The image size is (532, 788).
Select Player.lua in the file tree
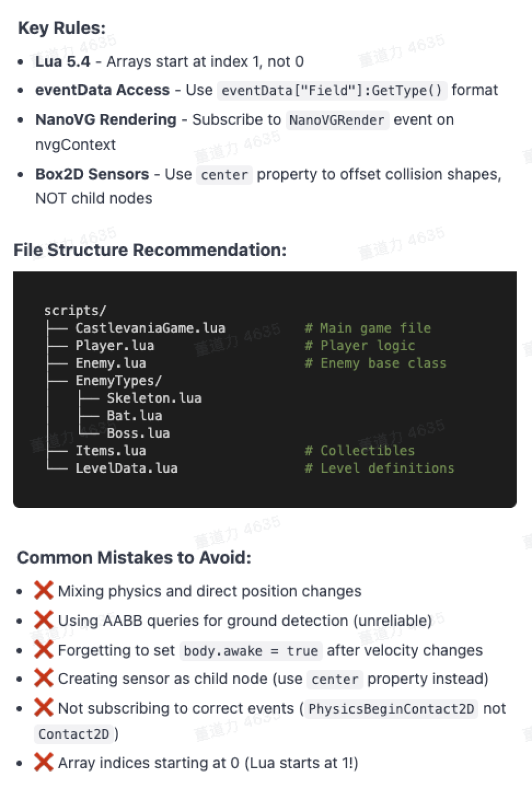click(115, 346)
